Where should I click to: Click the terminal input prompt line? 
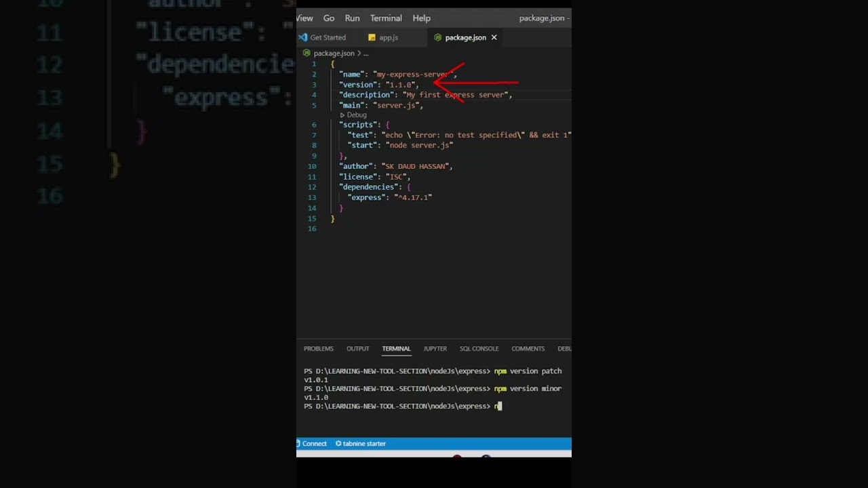403,406
